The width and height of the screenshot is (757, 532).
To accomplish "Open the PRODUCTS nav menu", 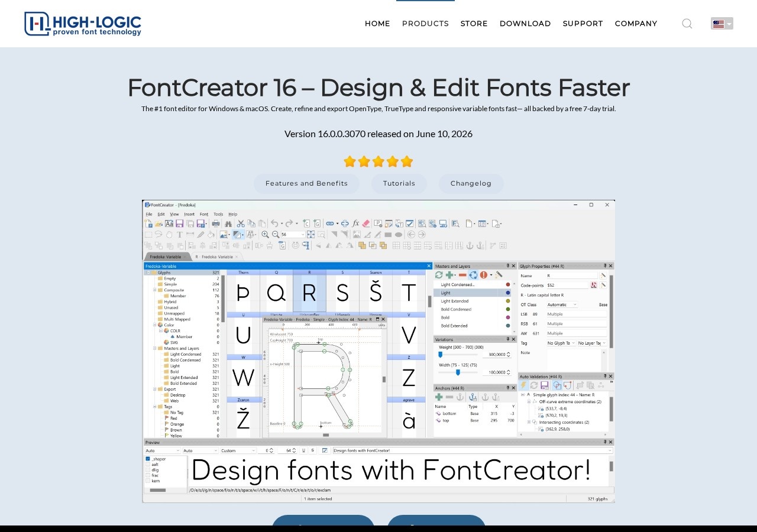I will (x=425, y=24).
